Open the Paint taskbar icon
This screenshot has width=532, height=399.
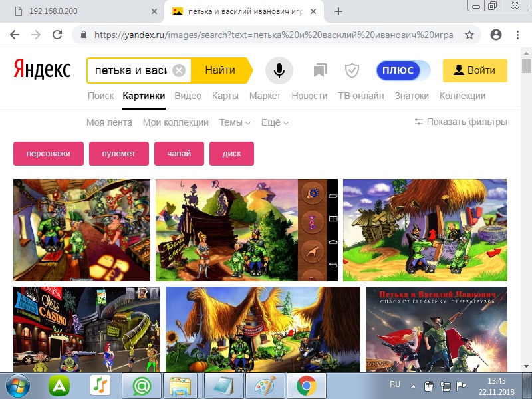point(265,386)
